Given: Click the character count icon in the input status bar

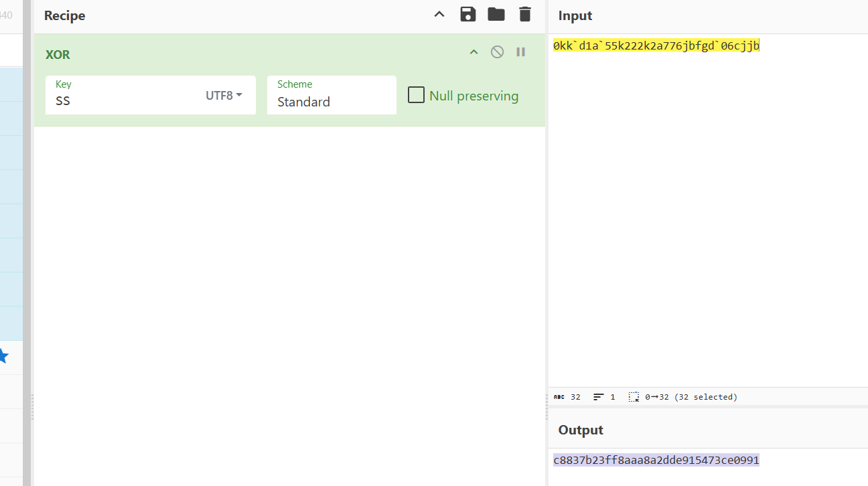Looking at the screenshot, I should (559, 397).
